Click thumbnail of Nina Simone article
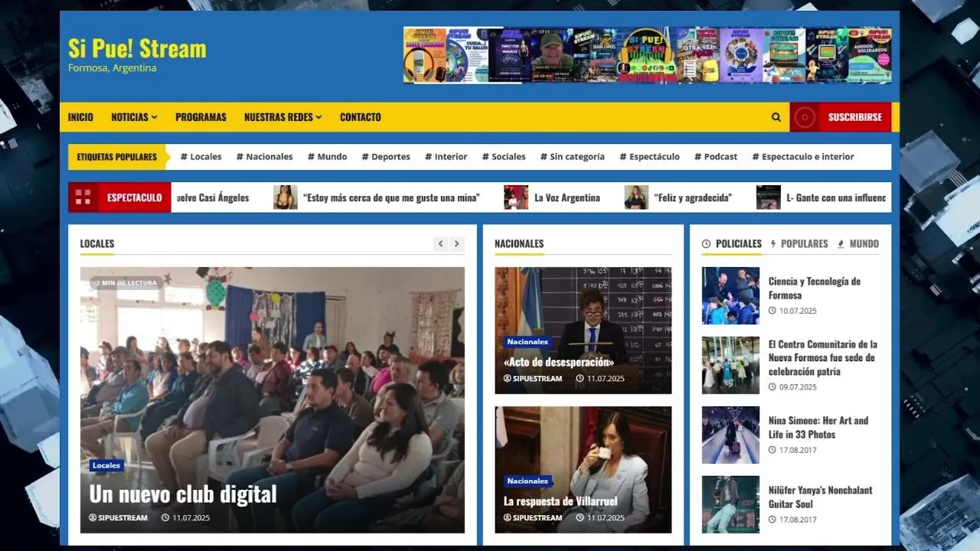The image size is (980, 551). [x=730, y=435]
